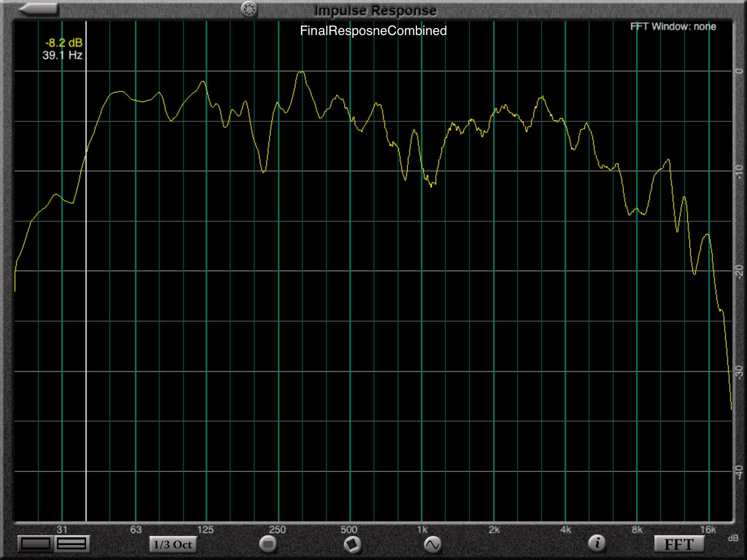The width and height of the screenshot is (747, 560).
Task: Click the 16k frequency axis label
Action: tap(708, 530)
